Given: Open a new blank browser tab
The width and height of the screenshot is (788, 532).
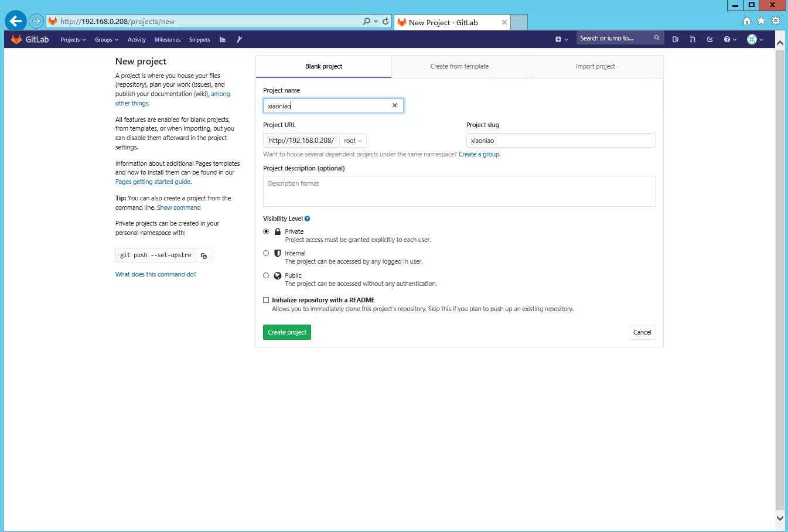Looking at the screenshot, I should [519, 22].
